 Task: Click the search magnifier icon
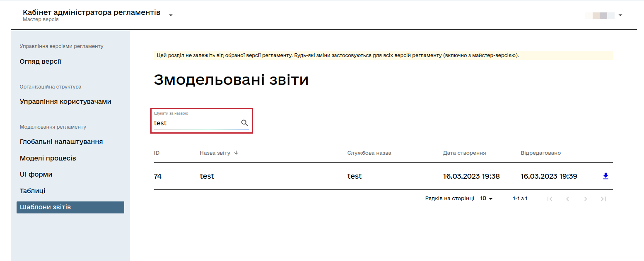[244, 123]
